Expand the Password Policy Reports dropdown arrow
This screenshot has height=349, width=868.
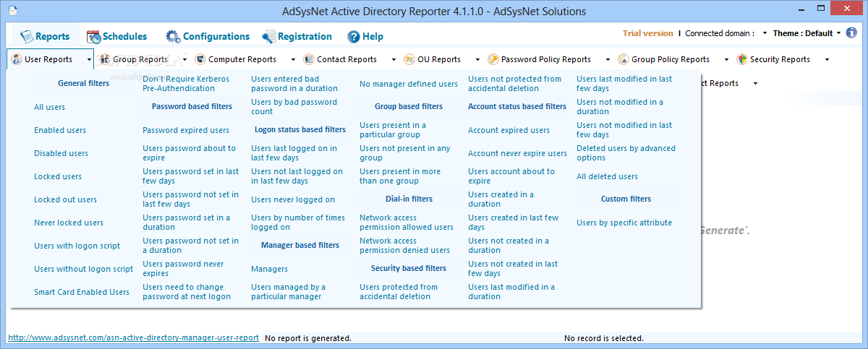point(608,60)
